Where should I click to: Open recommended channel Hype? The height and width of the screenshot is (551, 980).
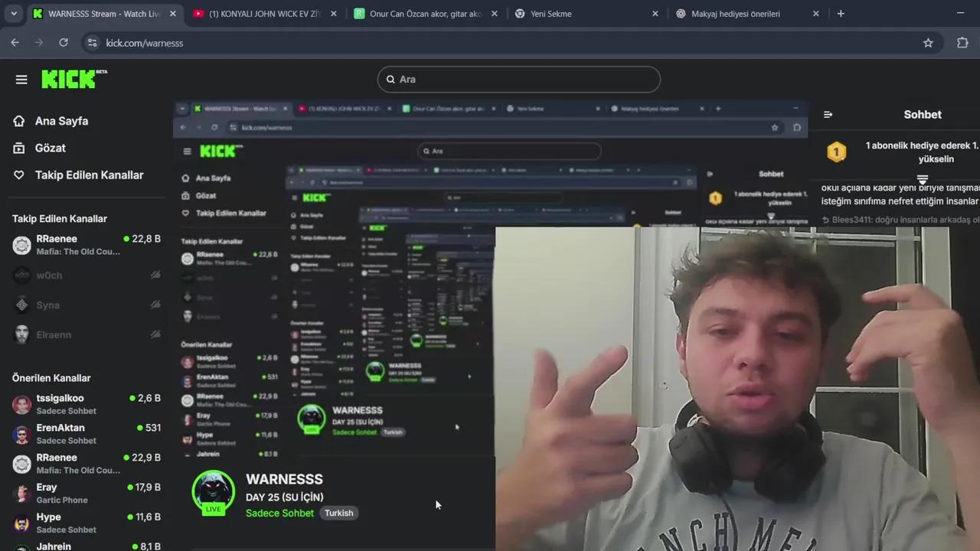tap(87, 523)
